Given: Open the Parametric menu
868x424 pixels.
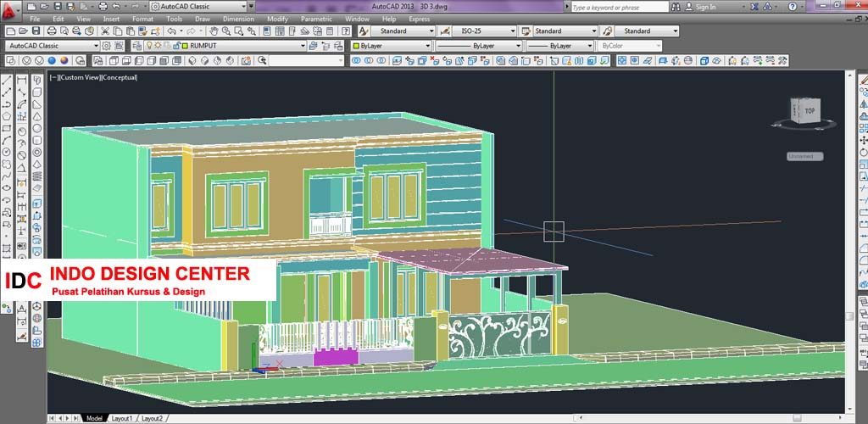Looking at the screenshot, I should (317, 19).
